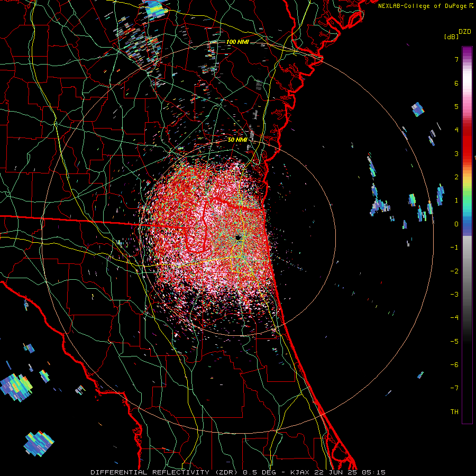Click legend value 5
This screenshot has height=476, width=476.
[456, 106]
